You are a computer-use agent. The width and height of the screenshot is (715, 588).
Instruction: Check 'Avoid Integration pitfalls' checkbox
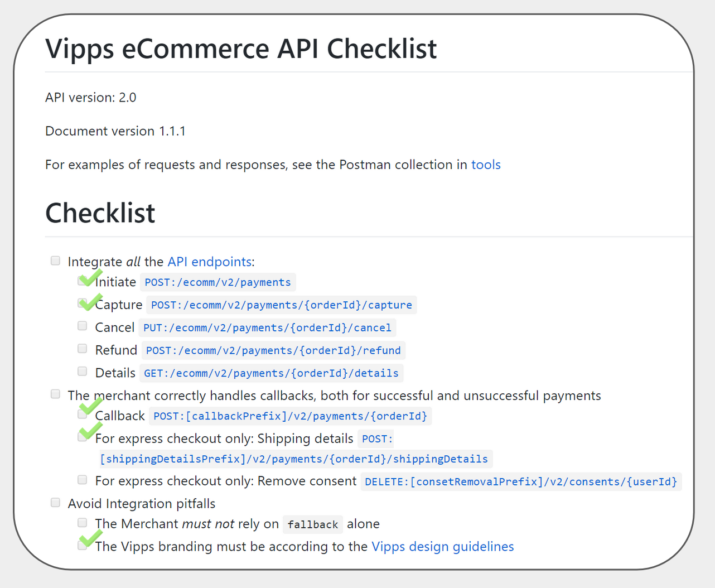(55, 503)
